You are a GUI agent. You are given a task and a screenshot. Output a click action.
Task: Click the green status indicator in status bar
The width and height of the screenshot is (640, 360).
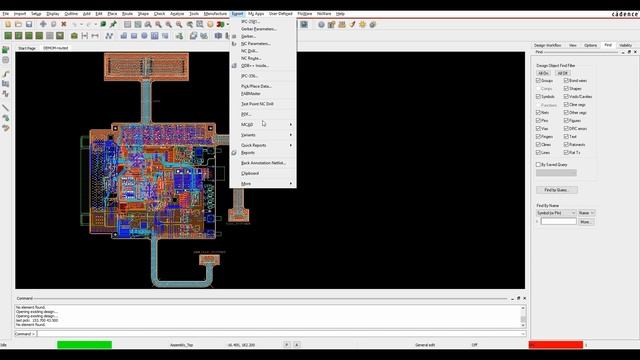(x=84, y=345)
